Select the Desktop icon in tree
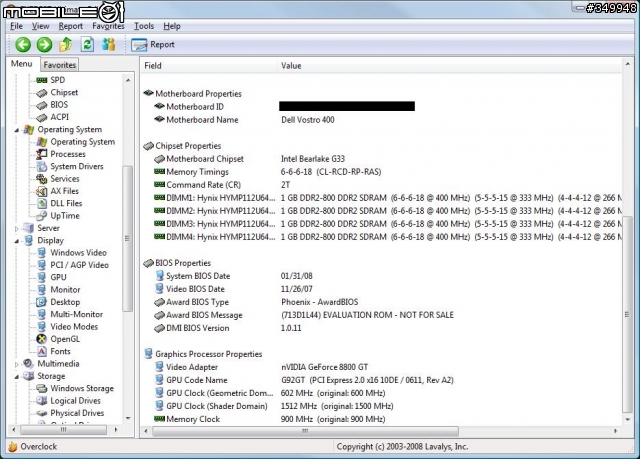 (42, 302)
